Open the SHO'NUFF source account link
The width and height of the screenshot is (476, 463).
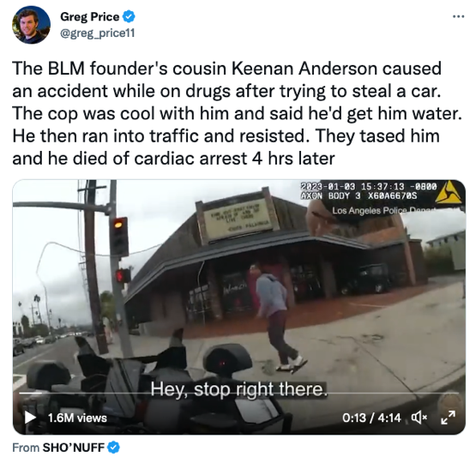pos(74,448)
